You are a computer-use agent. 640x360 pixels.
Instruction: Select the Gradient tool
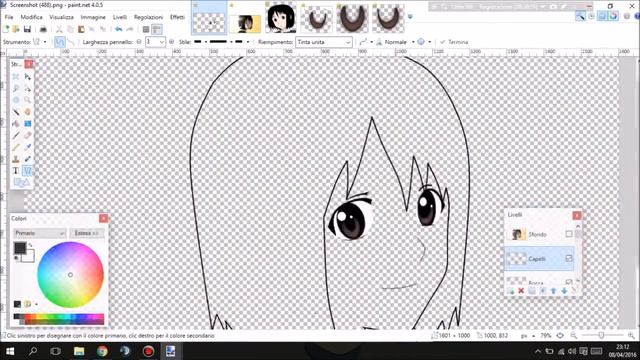coord(27,124)
